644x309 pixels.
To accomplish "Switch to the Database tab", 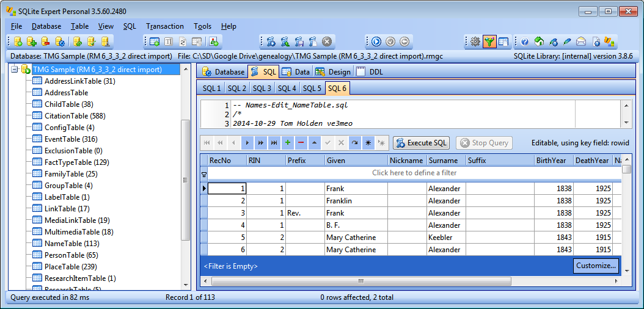I will pos(223,72).
